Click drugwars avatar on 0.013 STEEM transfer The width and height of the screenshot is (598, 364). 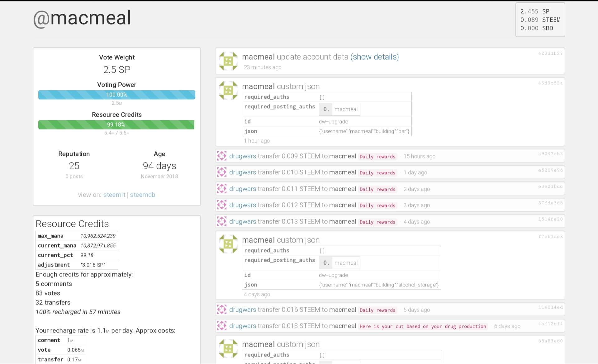[222, 221]
